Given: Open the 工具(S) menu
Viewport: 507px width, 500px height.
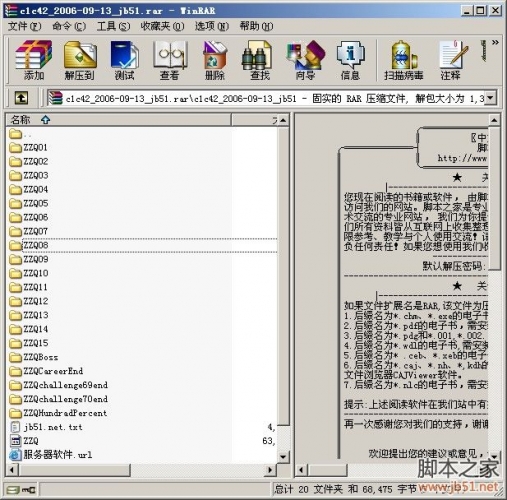Looking at the screenshot, I should [x=113, y=26].
